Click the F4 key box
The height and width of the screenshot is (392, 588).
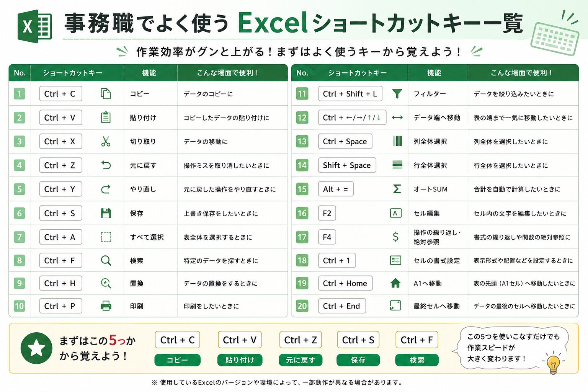[x=327, y=237]
